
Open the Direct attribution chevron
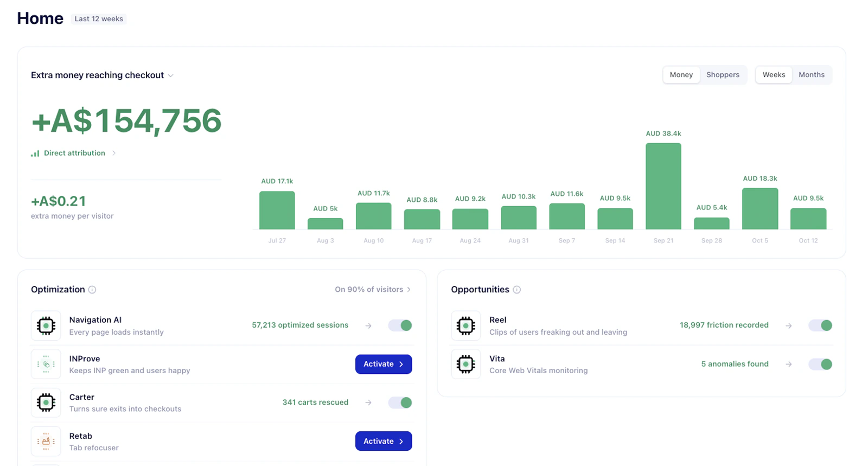tap(114, 153)
